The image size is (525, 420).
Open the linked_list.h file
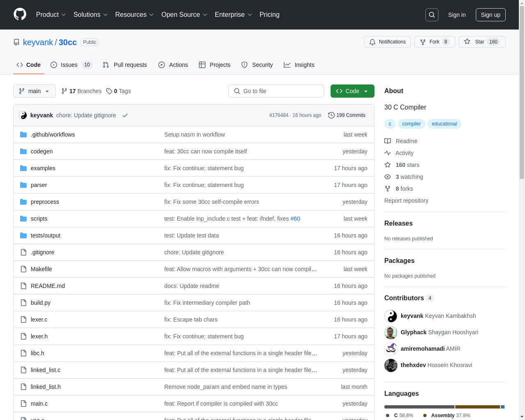[46, 387]
